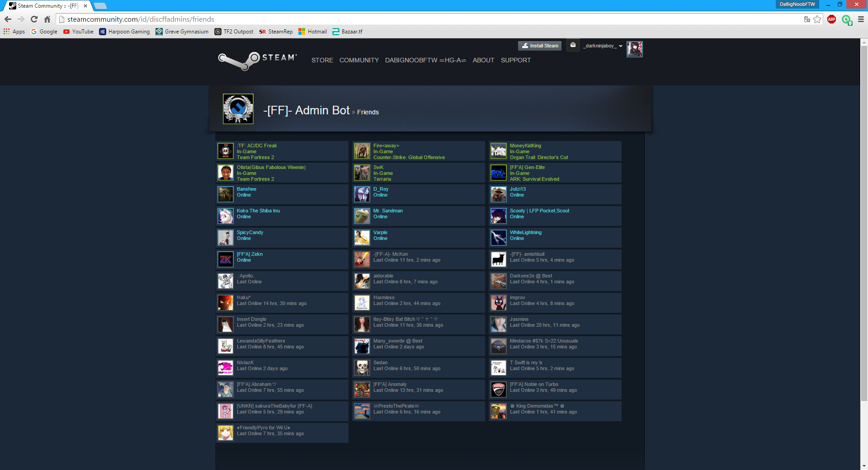Screen dimensions: 868x470
Task: Open the Steam inbox envelope icon
Action: click(573, 45)
